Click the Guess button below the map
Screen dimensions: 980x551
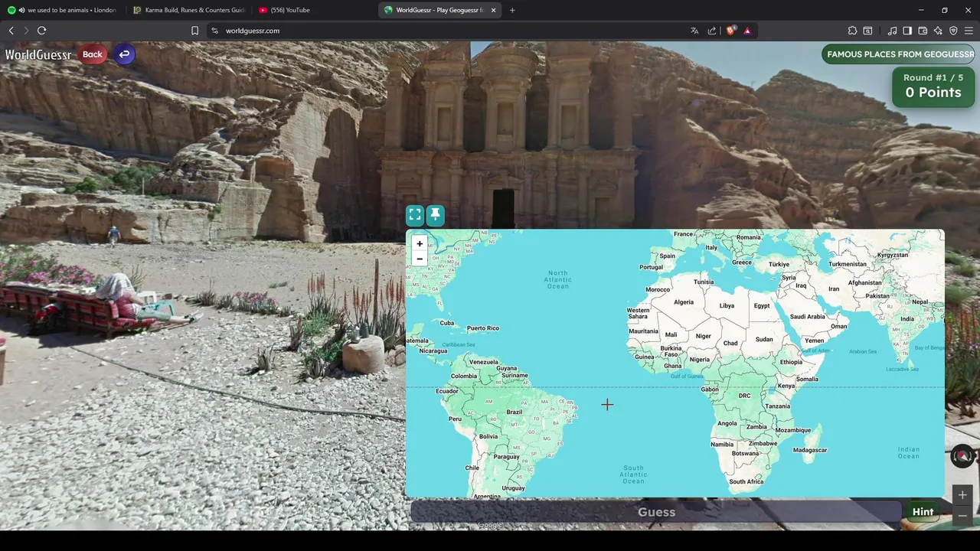[x=656, y=512]
